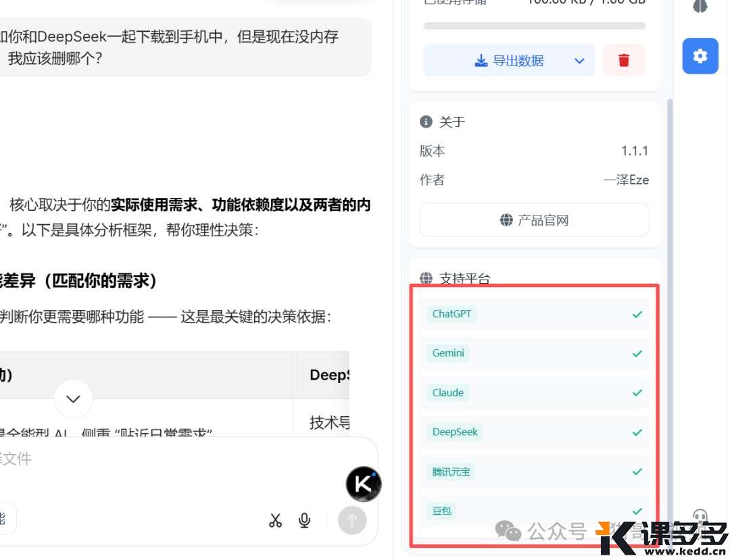Activate the microphone voice input icon
This screenshot has height=560, width=730.
click(x=305, y=520)
